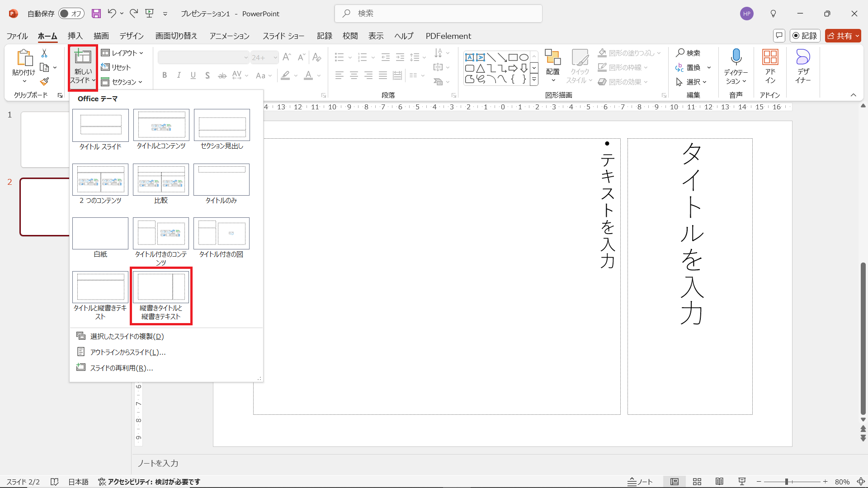The height and width of the screenshot is (488, 868).
Task: Toggle Strikethrough formatting button
Action: pos(222,75)
